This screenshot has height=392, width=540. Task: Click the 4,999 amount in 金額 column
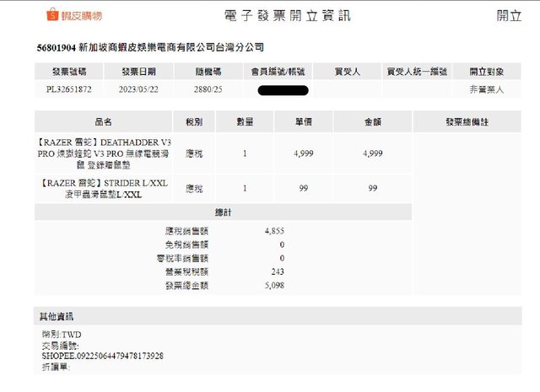372,153
